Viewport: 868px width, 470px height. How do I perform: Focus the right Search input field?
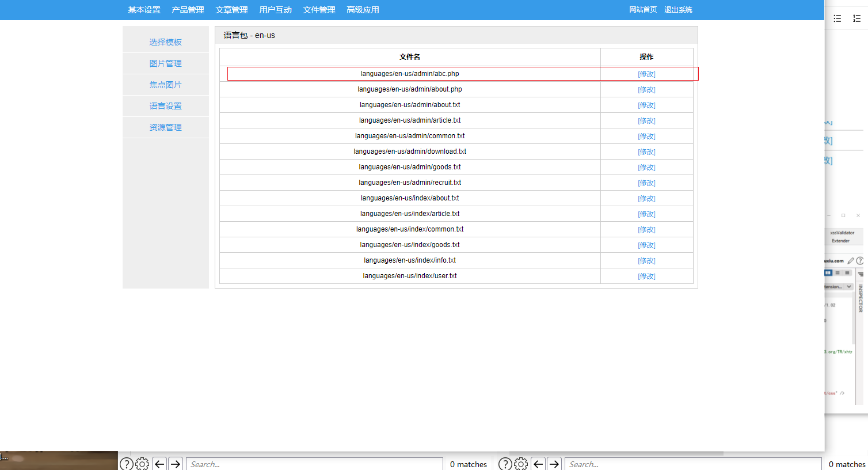click(x=693, y=464)
